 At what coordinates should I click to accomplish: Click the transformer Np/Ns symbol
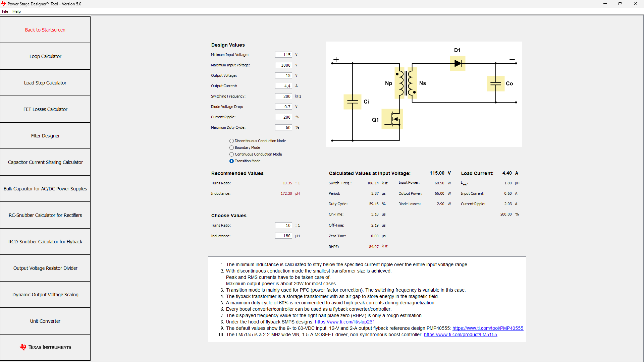pos(406,83)
